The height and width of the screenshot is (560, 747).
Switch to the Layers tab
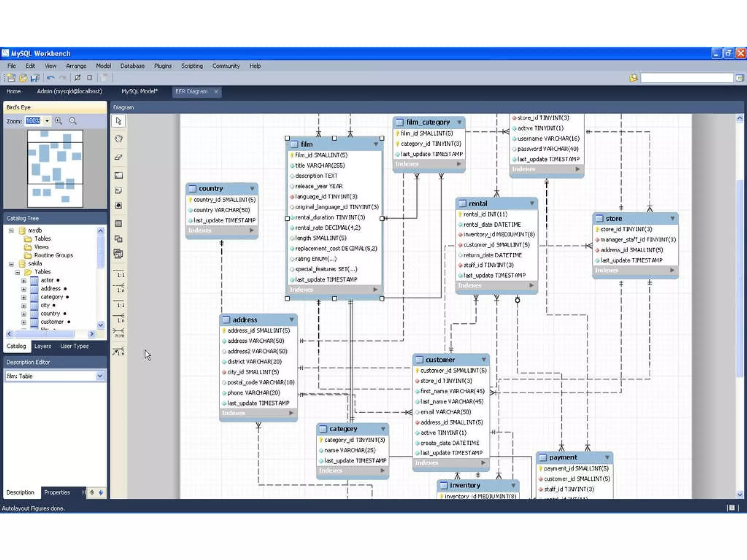pyautogui.click(x=43, y=346)
